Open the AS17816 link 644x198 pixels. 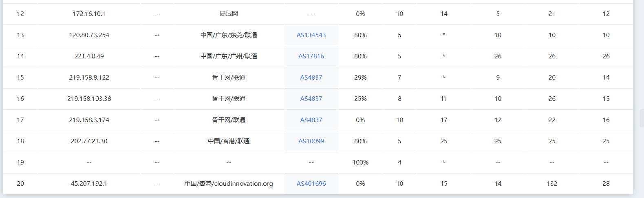[311, 56]
